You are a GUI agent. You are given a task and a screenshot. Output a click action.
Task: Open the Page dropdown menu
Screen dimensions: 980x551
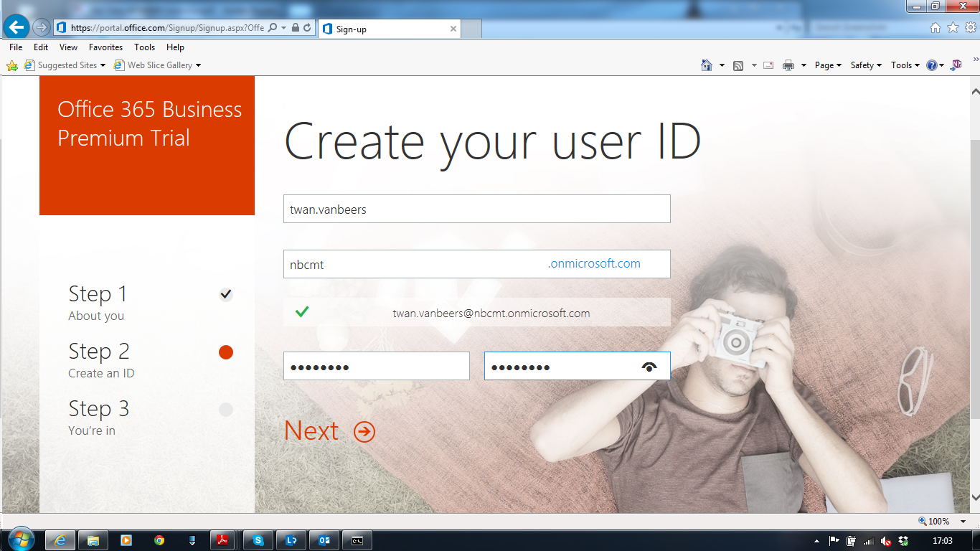click(828, 65)
